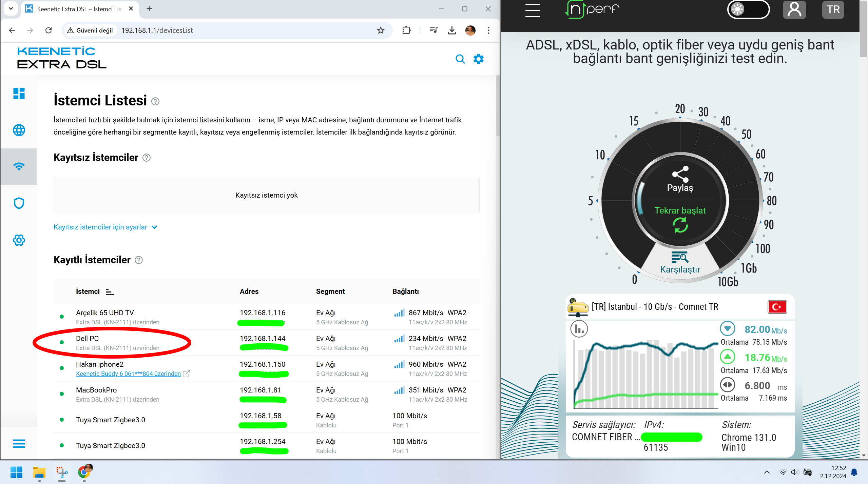Open the shield security sidebar icon

coord(19,203)
